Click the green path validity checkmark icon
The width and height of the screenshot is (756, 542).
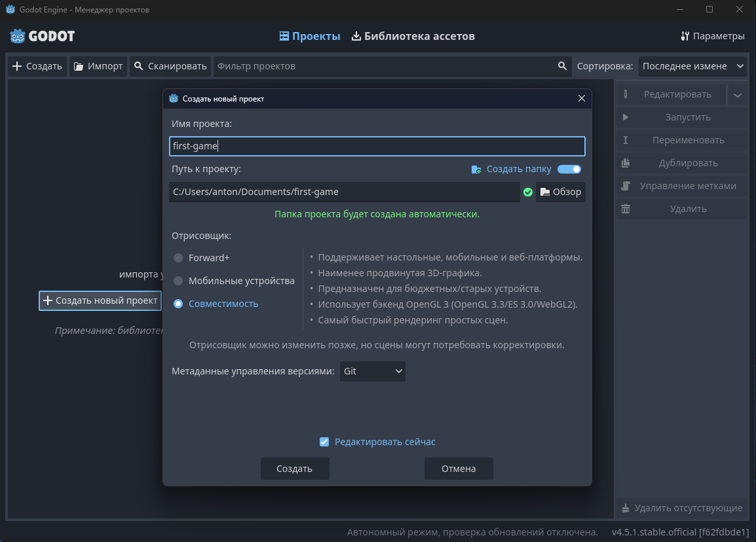pyautogui.click(x=528, y=192)
